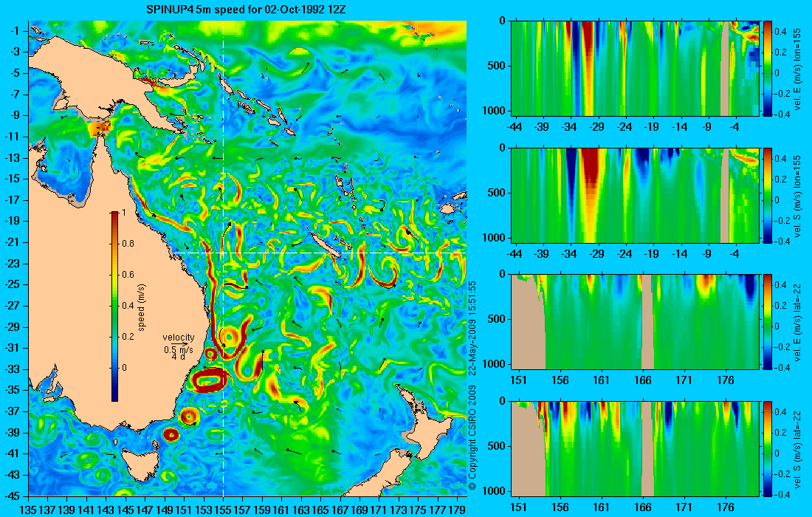
Task: Click the "velocity" arrow legend text
Action: point(178,338)
